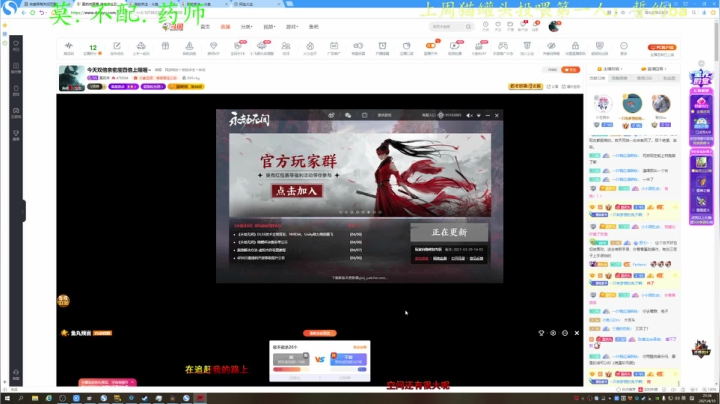Click the heart follow icon in site header

tap(498, 24)
